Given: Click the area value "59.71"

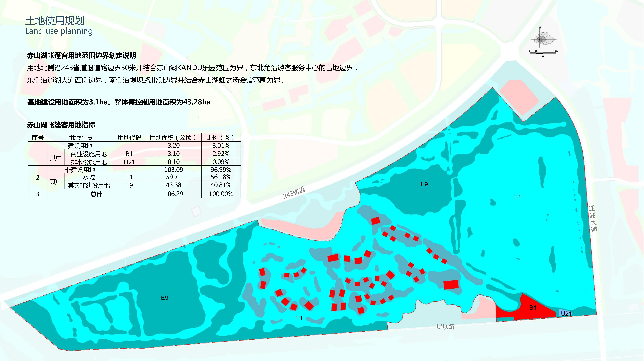Looking at the screenshot, I should click(x=173, y=177).
